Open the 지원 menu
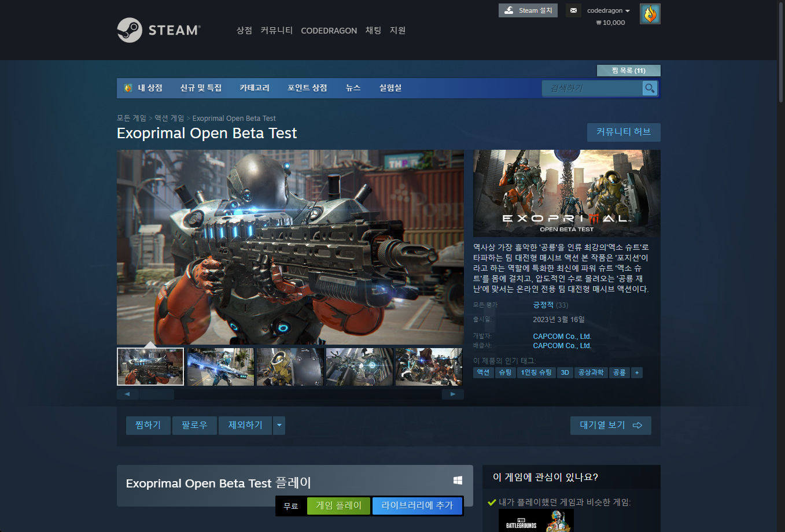 click(397, 30)
